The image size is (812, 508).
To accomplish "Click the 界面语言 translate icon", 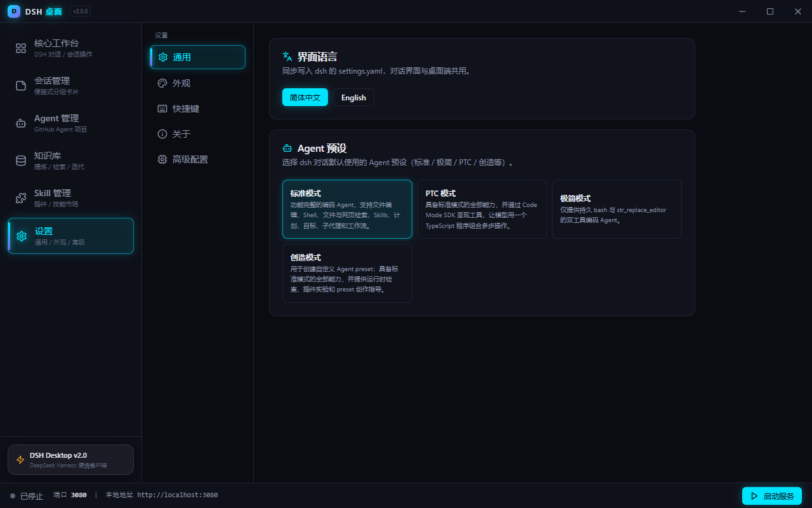I will pyautogui.click(x=287, y=57).
